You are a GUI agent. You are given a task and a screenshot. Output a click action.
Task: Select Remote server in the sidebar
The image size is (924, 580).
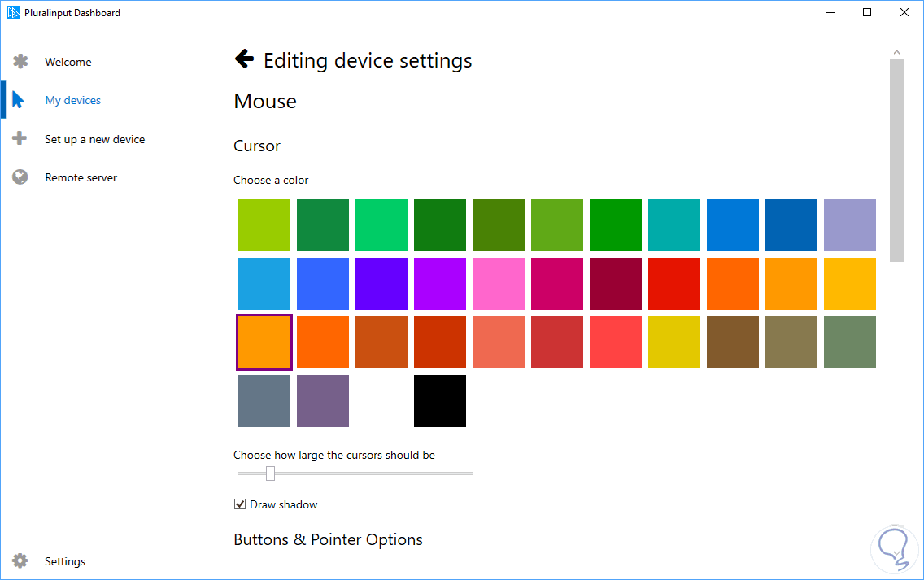point(81,177)
